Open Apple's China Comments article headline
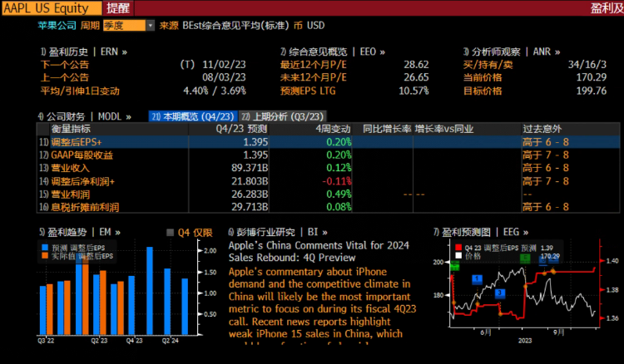624x364 pixels. (x=319, y=252)
